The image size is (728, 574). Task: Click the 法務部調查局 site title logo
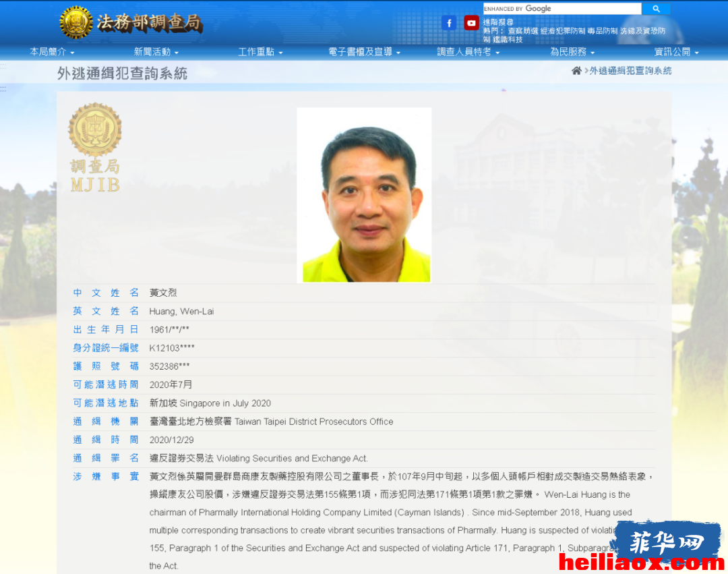coord(150,22)
